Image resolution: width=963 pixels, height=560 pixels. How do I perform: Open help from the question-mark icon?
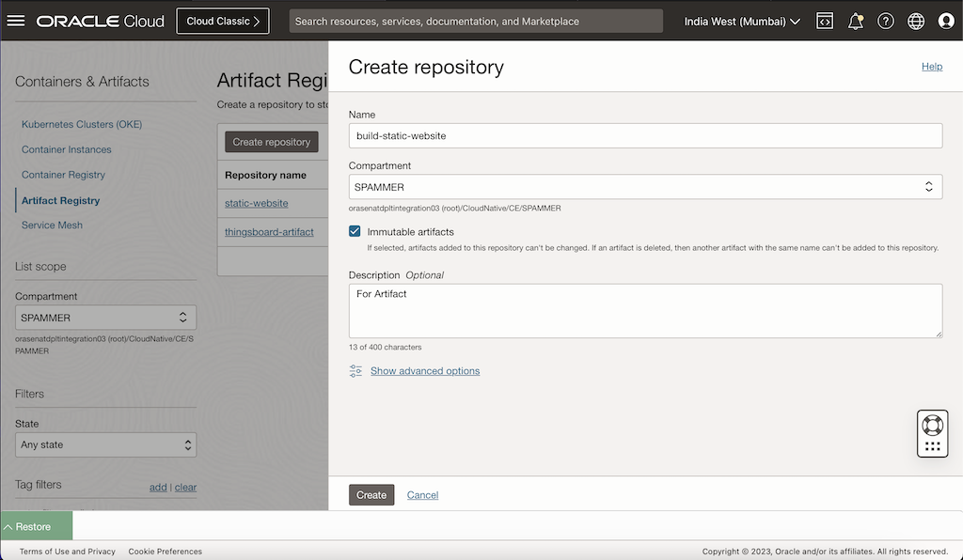click(x=886, y=20)
